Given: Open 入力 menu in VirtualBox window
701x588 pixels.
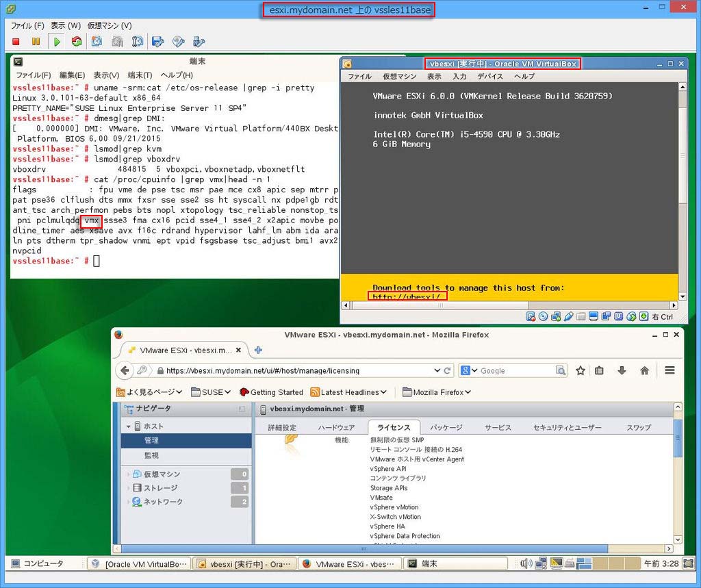Looking at the screenshot, I should click(x=459, y=77).
